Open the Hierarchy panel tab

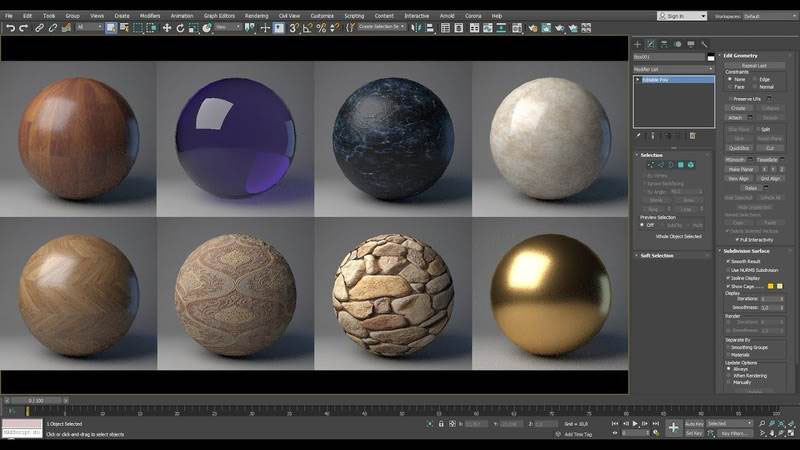pyautogui.click(x=664, y=44)
